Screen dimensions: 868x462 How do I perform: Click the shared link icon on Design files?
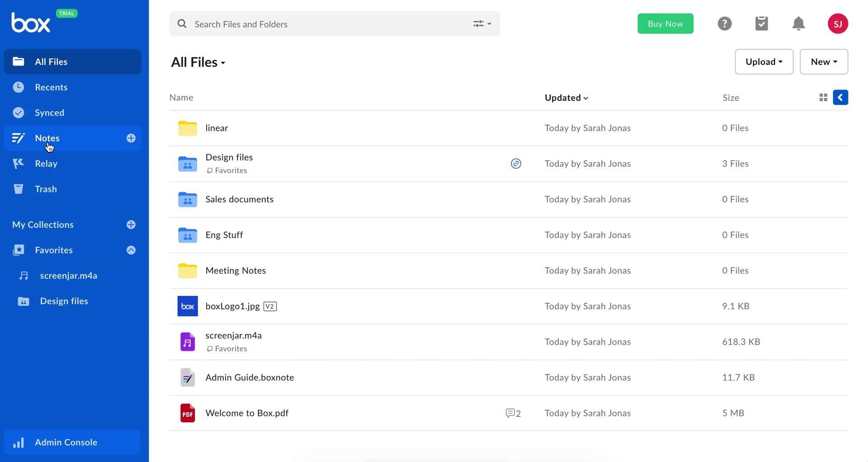tap(516, 164)
